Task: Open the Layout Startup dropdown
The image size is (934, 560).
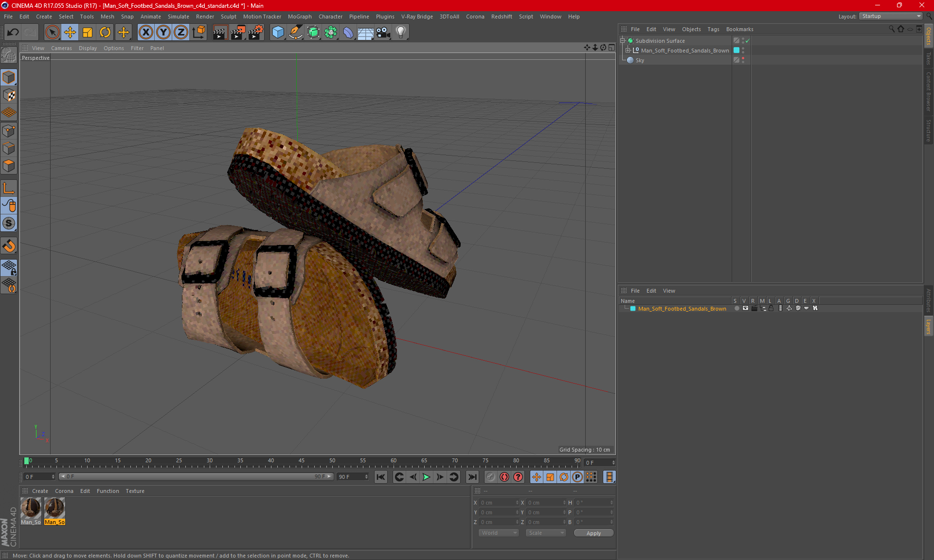Action: tap(891, 16)
